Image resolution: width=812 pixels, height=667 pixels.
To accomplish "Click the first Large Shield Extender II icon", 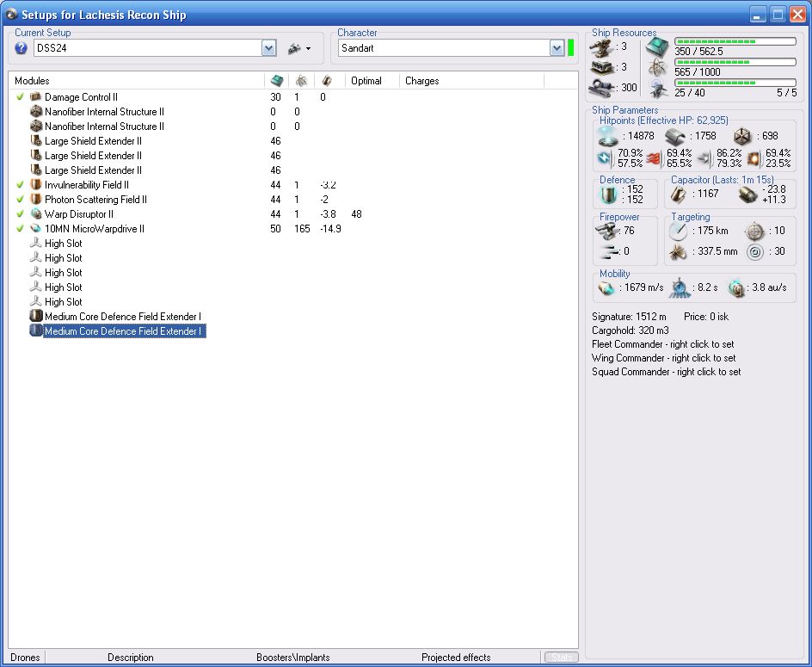I will click(x=36, y=140).
